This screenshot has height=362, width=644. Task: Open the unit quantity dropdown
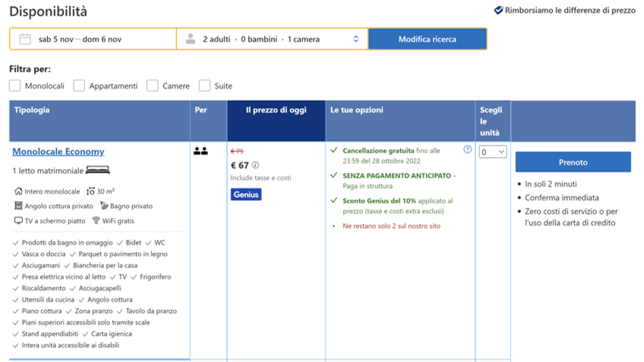[x=493, y=152]
